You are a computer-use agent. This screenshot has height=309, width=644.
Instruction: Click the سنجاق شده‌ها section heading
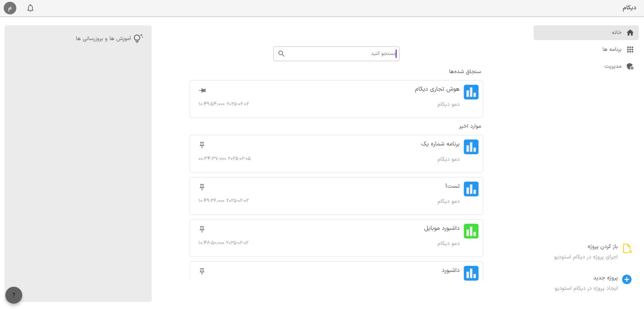[x=465, y=71]
